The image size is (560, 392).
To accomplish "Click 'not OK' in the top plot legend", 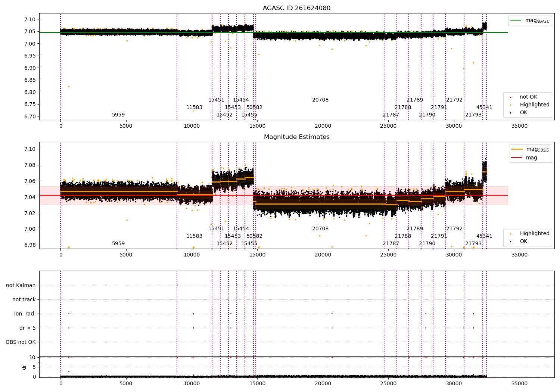I will (528, 97).
